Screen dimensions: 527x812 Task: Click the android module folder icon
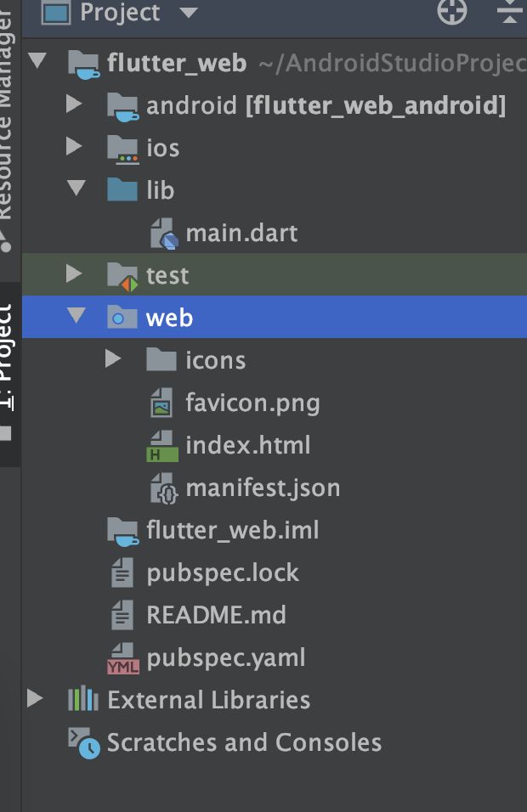point(122,107)
